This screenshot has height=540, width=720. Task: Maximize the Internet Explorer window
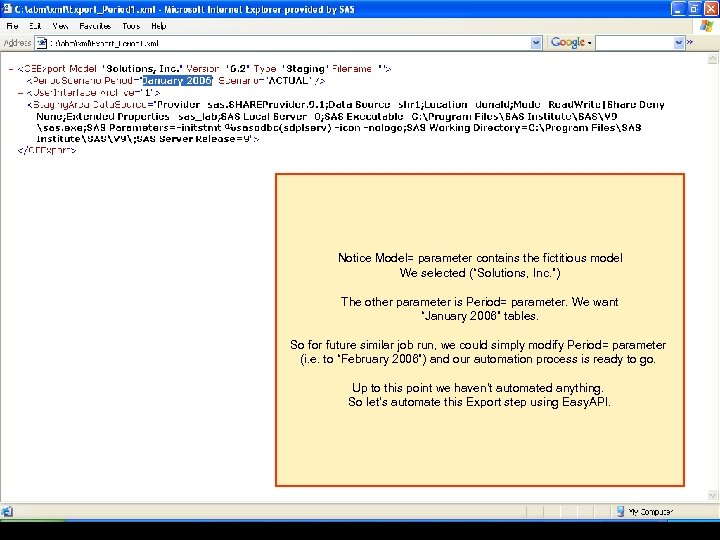pos(694,9)
